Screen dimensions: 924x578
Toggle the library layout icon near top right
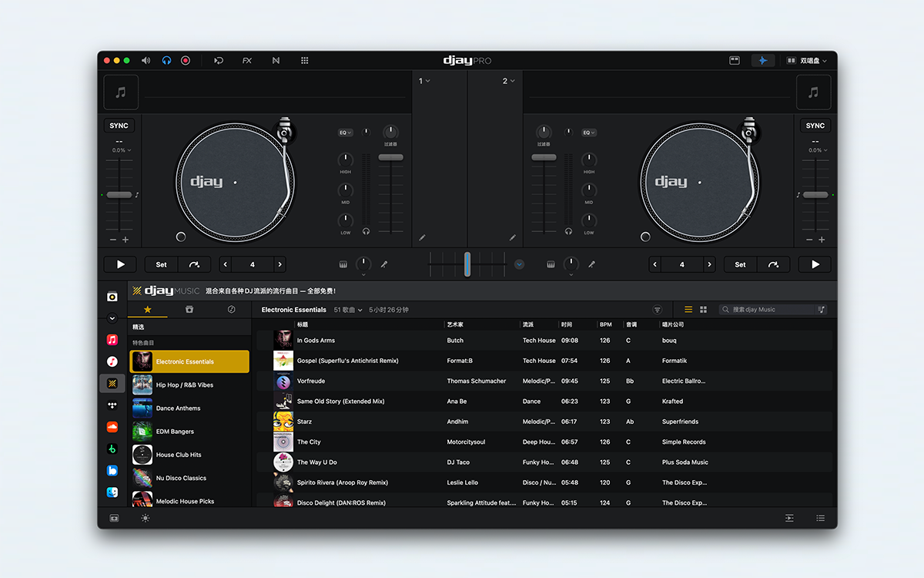pyautogui.click(x=735, y=60)
